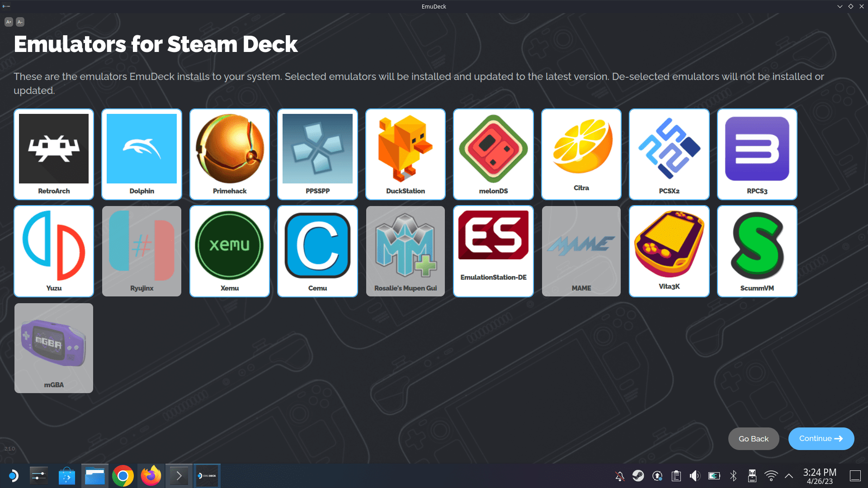
Task: Deselect the Vita3K emulator card
Action: [x=669, y=251]
